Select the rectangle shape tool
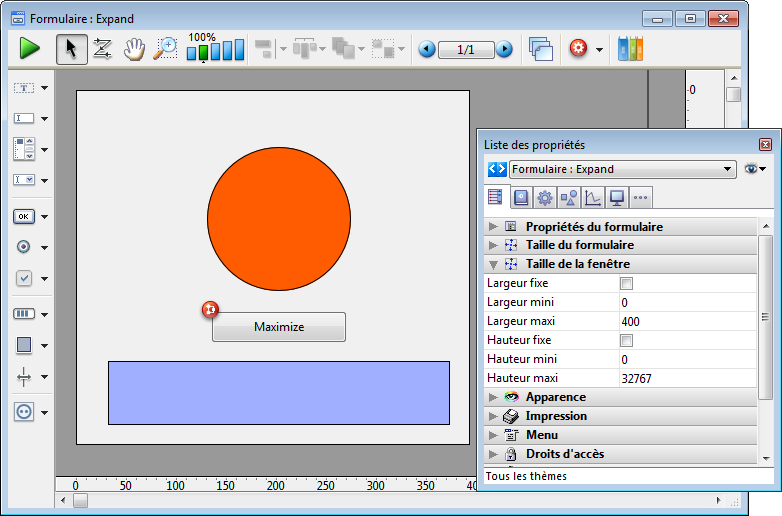 point(24,345)
